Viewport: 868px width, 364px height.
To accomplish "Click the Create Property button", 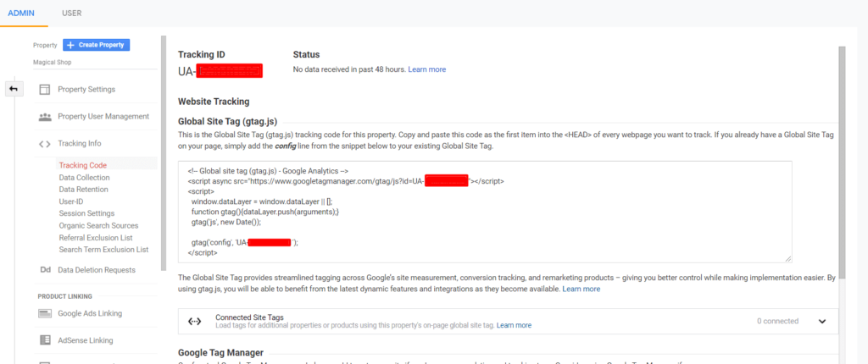I will [x=97, y=45].
